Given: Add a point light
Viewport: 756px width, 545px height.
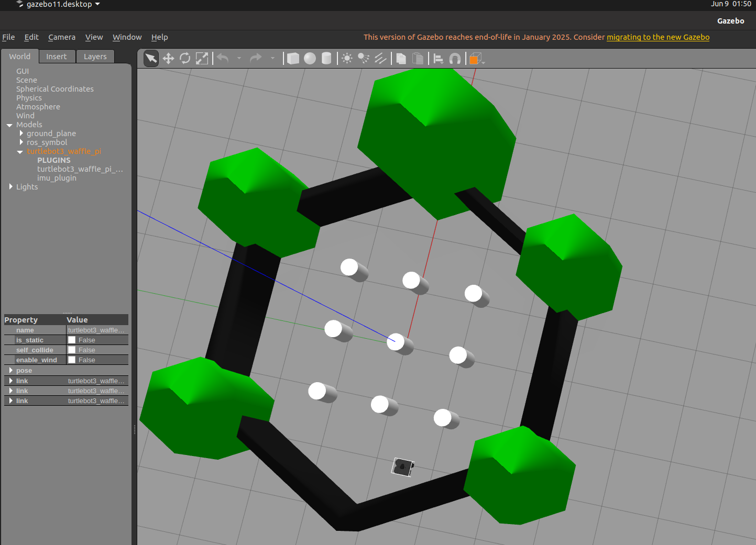Looking at the screenshot, I should [x=347, y=58].
